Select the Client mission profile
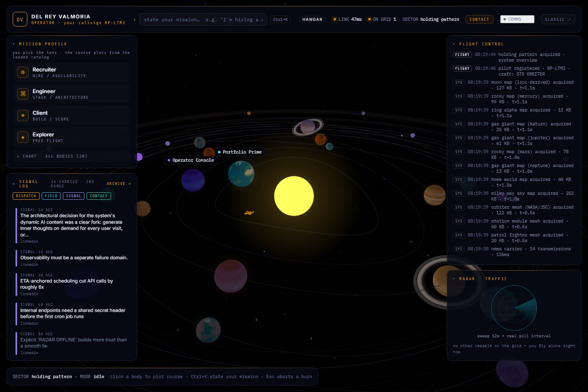 (72, 116)
